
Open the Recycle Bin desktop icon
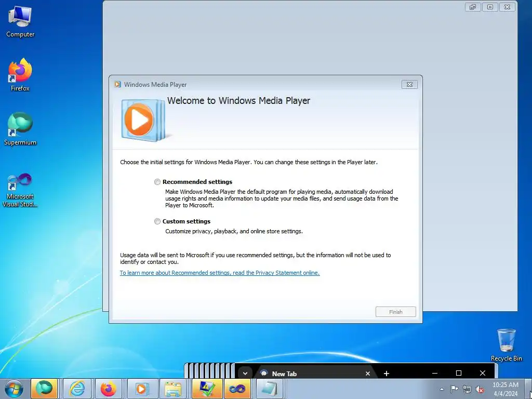506,345
